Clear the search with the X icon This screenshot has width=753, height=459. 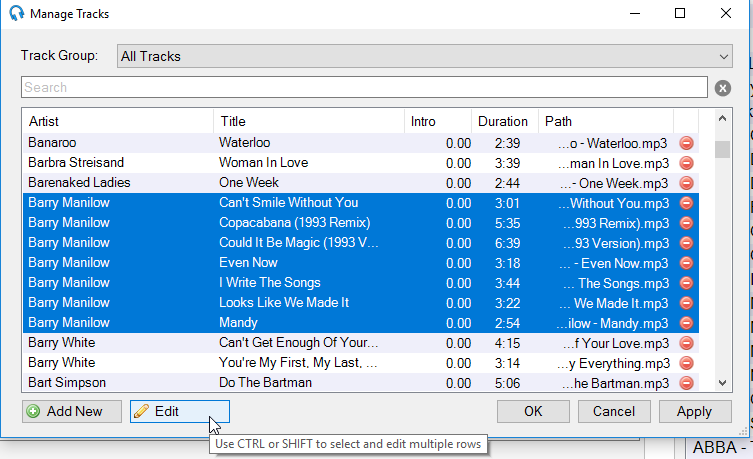point(723,88)
